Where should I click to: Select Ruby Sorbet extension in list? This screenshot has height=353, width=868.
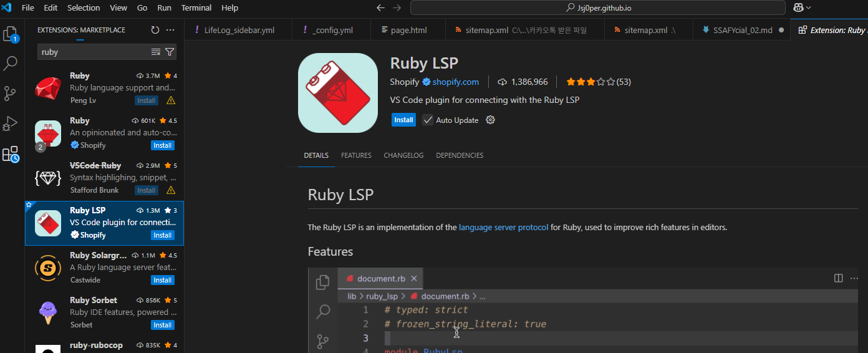point(104,313)
